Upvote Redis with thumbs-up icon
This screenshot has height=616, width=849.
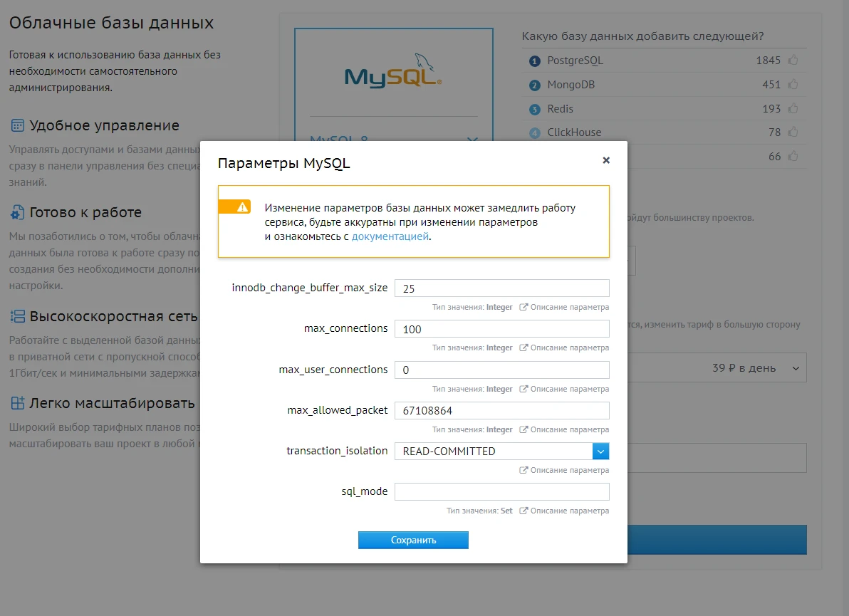793,109
